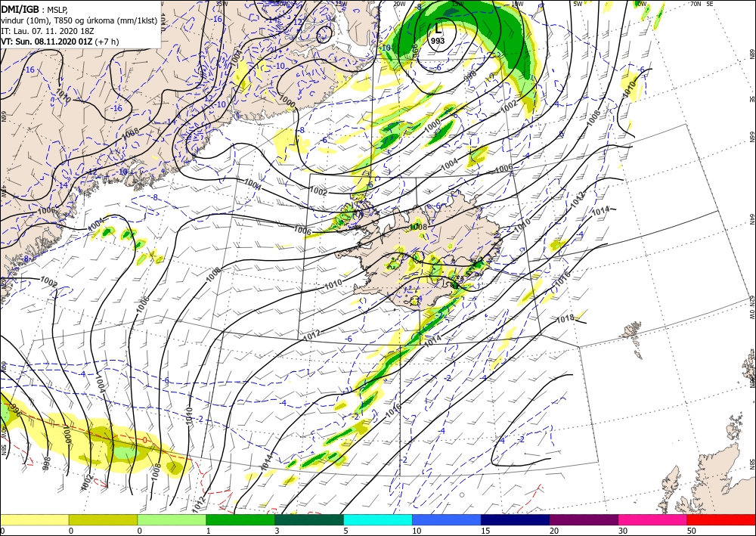Click the "IT: Lau. 07. 11. 2020 18Z" line

click(46, 31)
